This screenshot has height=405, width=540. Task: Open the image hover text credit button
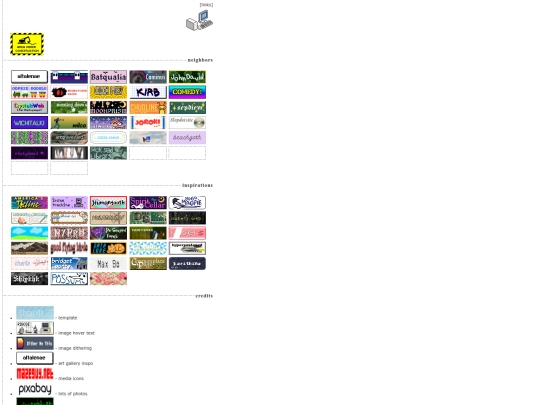coord(35,328)
